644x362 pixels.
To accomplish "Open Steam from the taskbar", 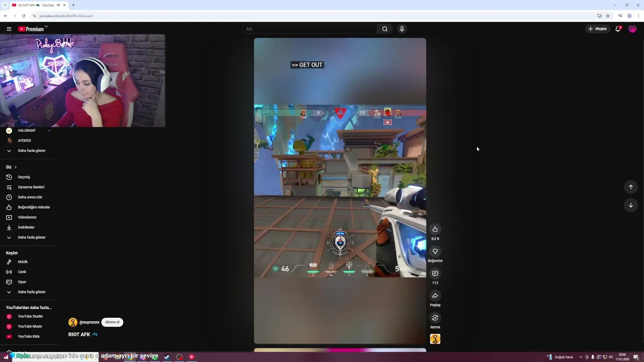I will click(167, 357).
